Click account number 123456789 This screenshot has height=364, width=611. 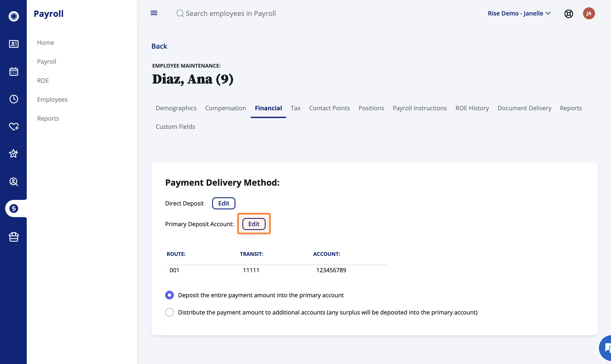[x=331, y=270]
